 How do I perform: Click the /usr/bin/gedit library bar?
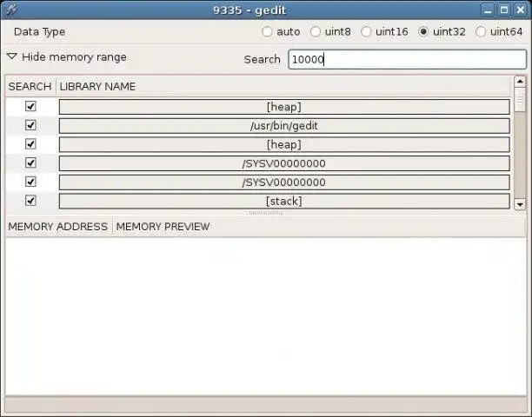point(284,126)
